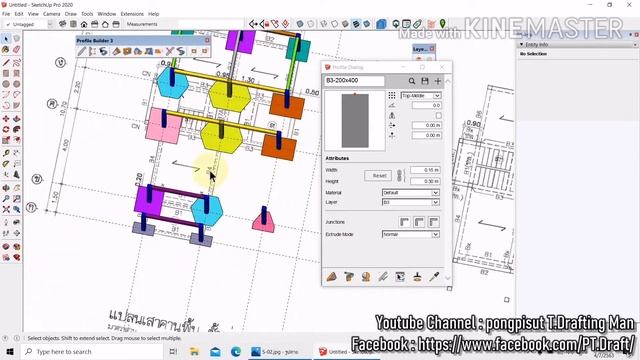640x360 pixels.
Task: Select the Zoom magnifier tool
Action: tap(6, 199)
